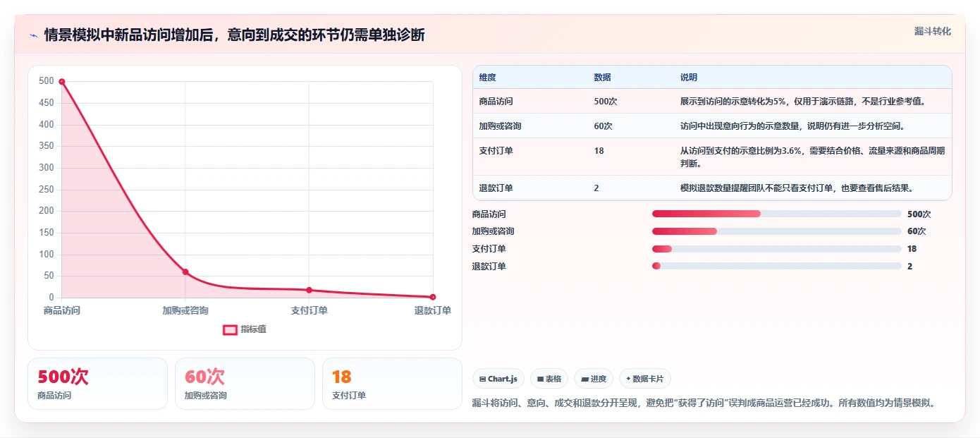Screen dimensions: 980x438
Task: Click the 18 cell in table
Action: point(599,151)
